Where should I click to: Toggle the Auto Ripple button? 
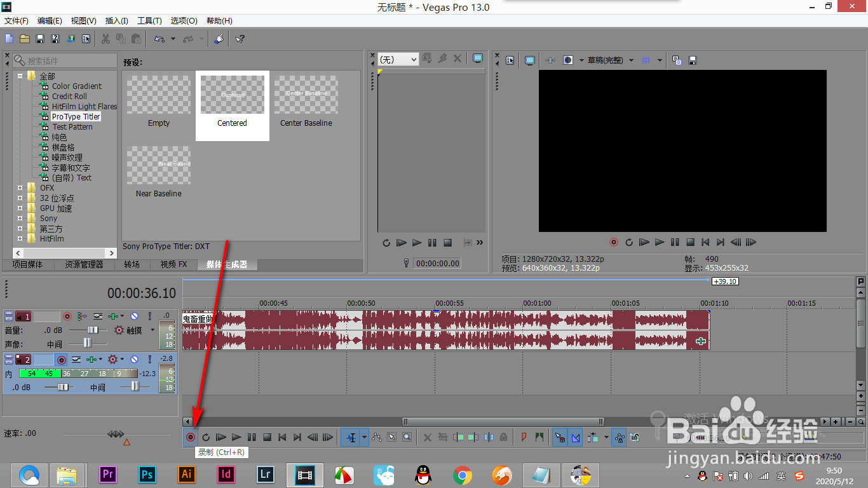[593, 437]
